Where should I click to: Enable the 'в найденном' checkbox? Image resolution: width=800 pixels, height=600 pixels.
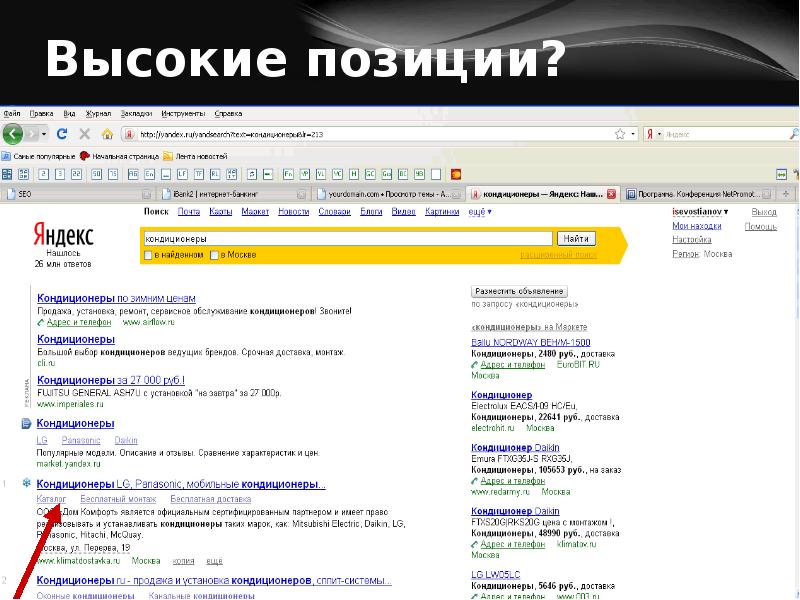pyautogui.click(x=149, y=255)
